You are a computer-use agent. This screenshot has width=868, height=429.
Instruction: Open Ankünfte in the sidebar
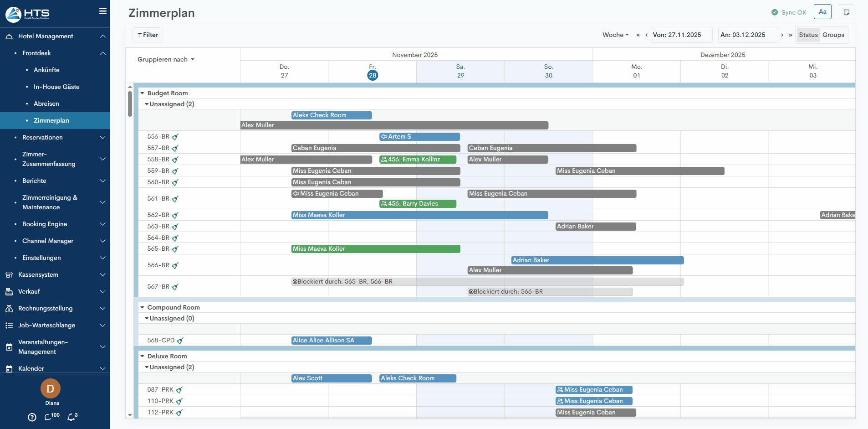tap(46, 70)
